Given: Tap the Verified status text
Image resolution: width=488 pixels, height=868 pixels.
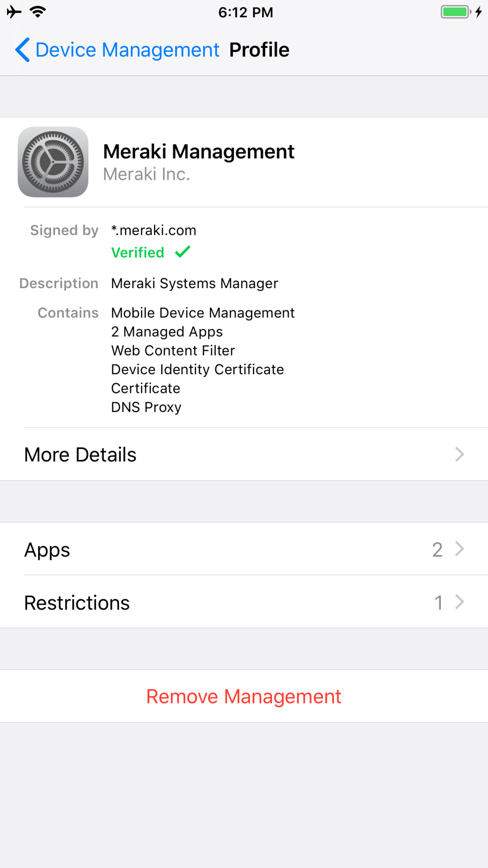Looking at the screenshot, I should click(138, 253).
